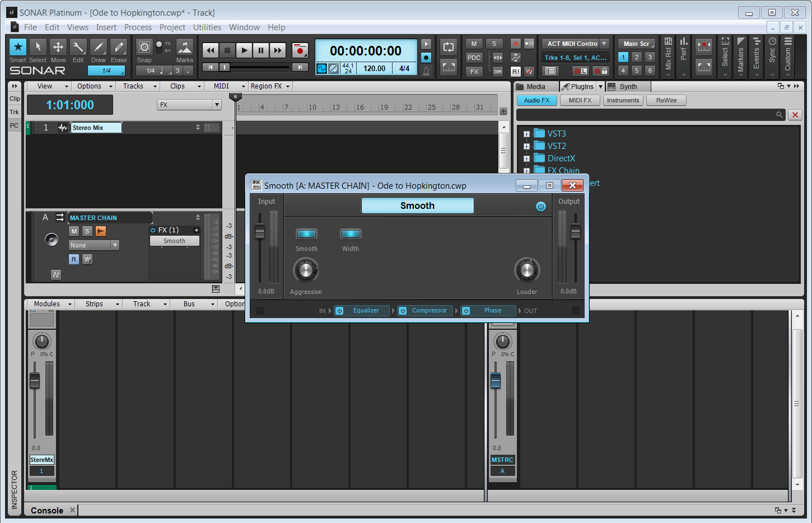Click the Pause transport button

[261, 50]
